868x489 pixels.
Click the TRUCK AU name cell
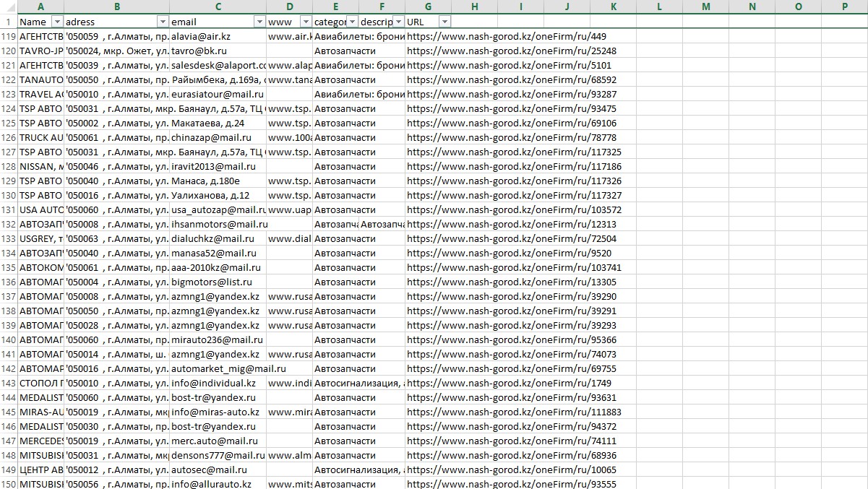[x=40, y=137]
